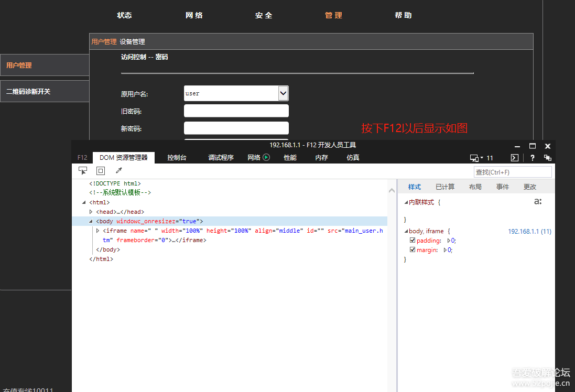Select the 布局 layout tab
575x392 pixels.
[x=475, y=187]
